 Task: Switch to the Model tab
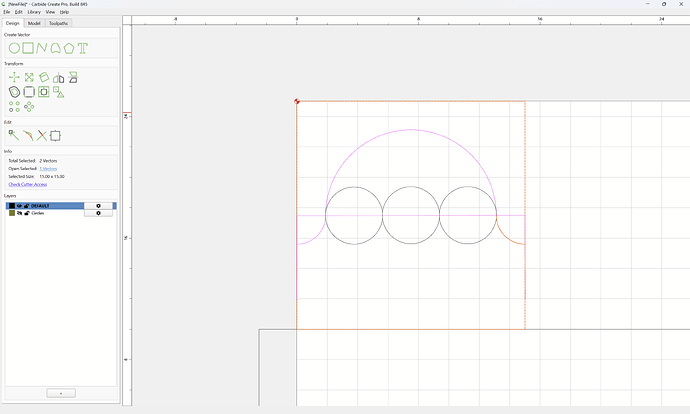34,23
